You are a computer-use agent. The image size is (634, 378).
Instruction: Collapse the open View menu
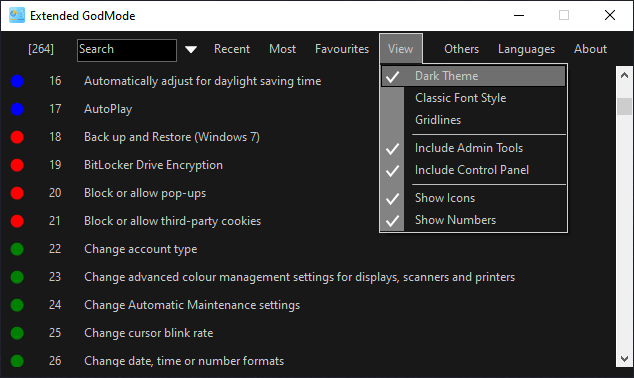401,49
